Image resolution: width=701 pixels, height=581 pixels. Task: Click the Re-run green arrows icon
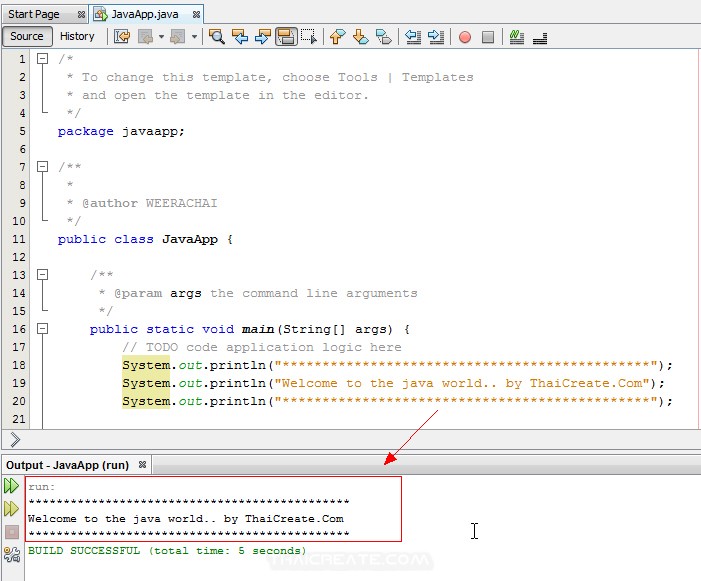point(12,486)
